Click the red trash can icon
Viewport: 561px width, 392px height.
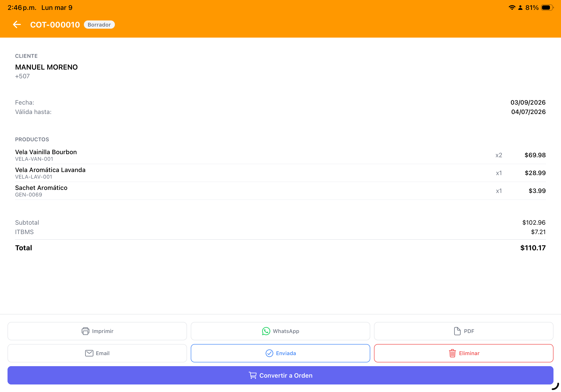452,353
